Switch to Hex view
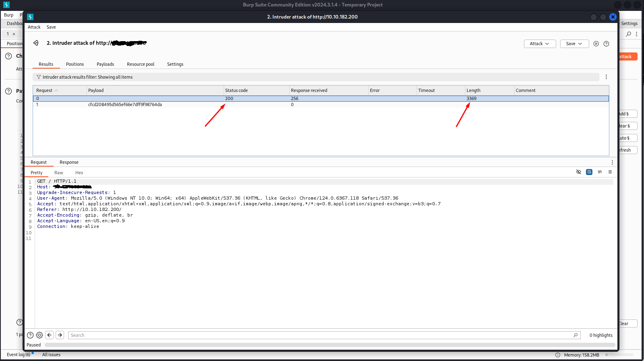 [x=79, y=173]
